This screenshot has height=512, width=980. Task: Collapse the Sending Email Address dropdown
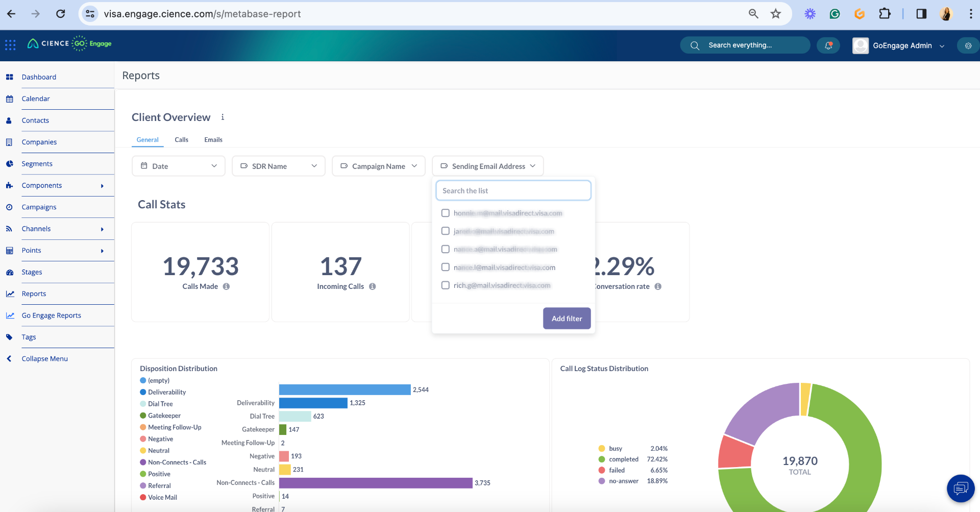tap(488, 166)
